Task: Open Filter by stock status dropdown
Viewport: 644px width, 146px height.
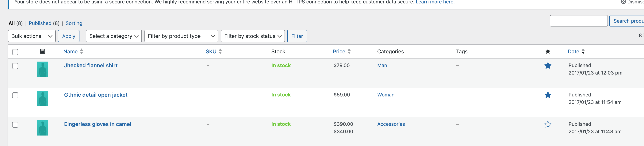Action: (x=252, y=36)
